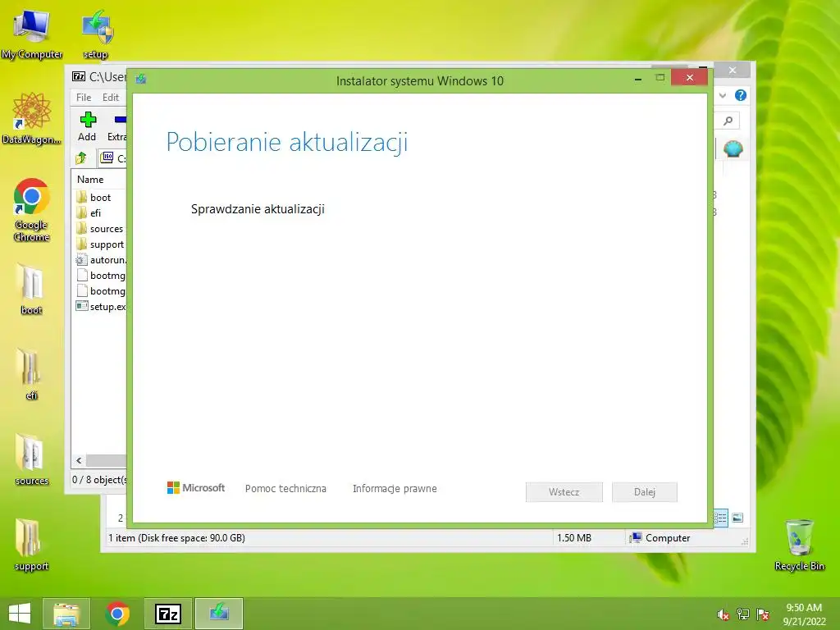Click the muted volume tray icon
The width and height of the screenshot is (840, 630).
[724, 614]
